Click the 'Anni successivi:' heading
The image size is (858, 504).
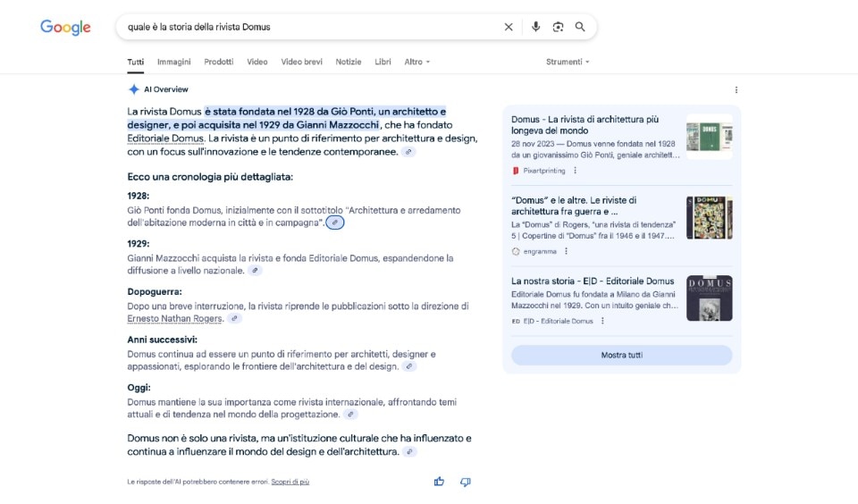coord(163,340)
